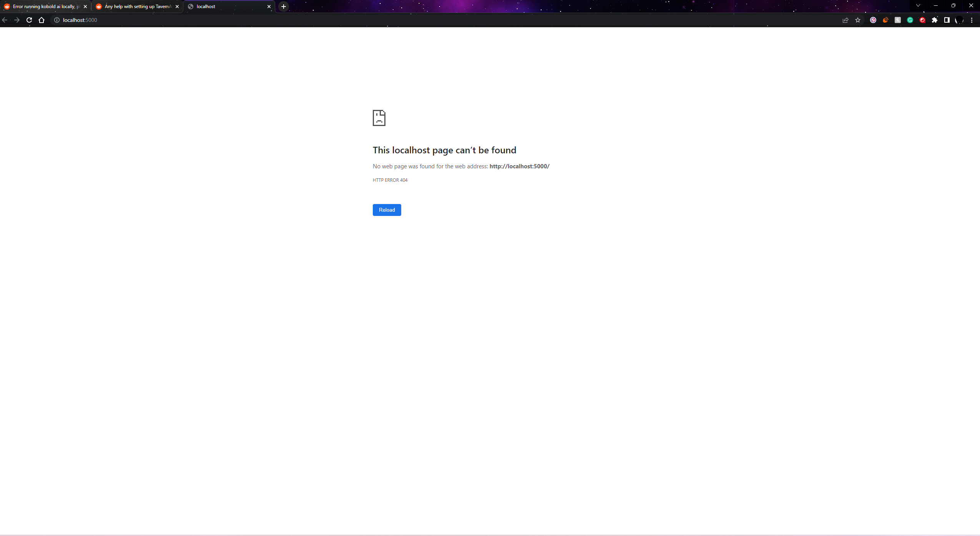
Task: Click the forward navigation arrow
Action: (17, 20)
